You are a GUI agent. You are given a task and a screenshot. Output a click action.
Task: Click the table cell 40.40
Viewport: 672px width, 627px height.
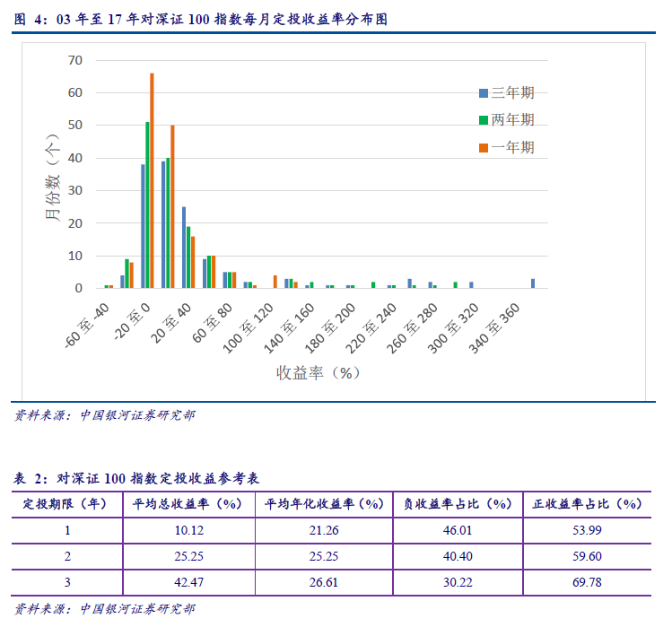(458, 557)
